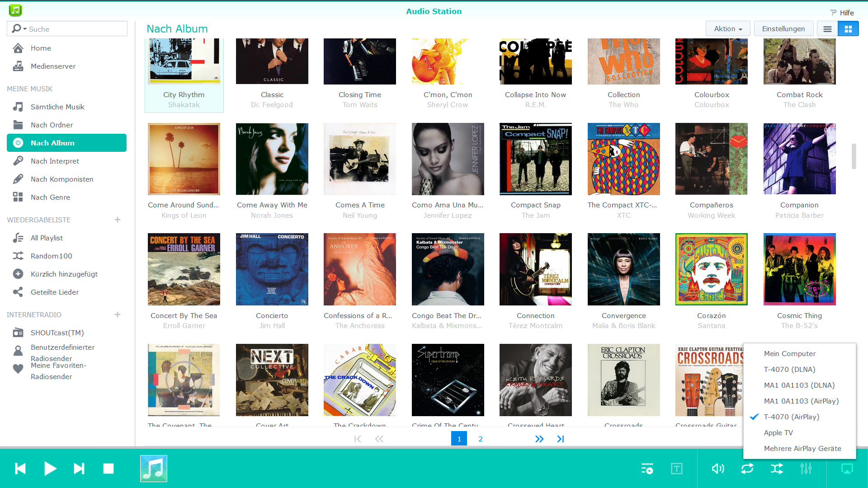Show lyrics panel icon
Image resolution: width=868 pixels, height=488 pixels.
tap(677, 469)
